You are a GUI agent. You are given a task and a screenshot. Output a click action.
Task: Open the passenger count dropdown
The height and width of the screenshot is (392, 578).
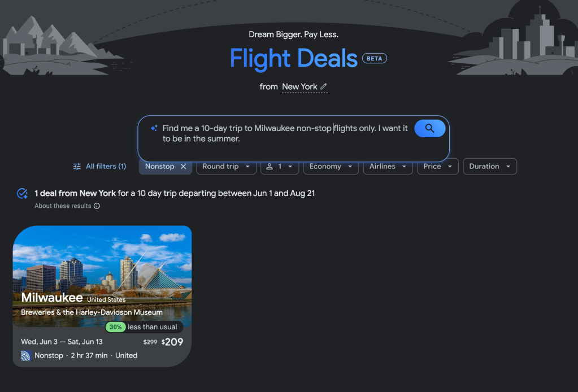coord(280,167)
